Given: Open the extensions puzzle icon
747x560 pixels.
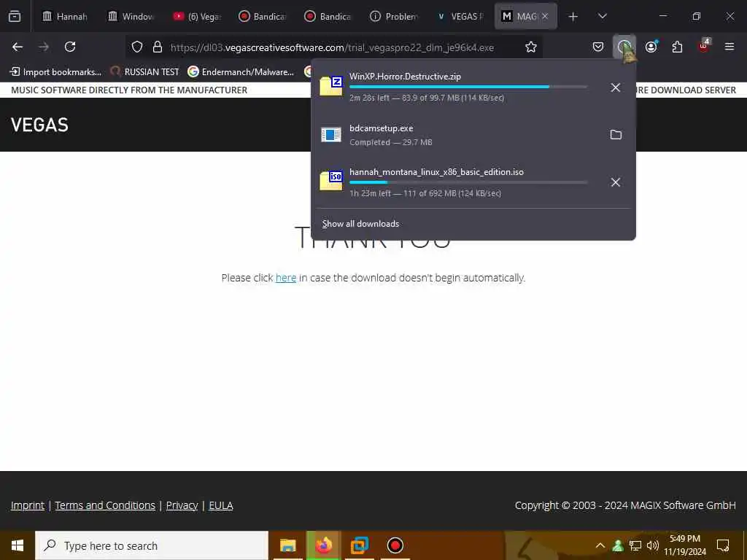Looking at the screenshot, I should point(677,47).
